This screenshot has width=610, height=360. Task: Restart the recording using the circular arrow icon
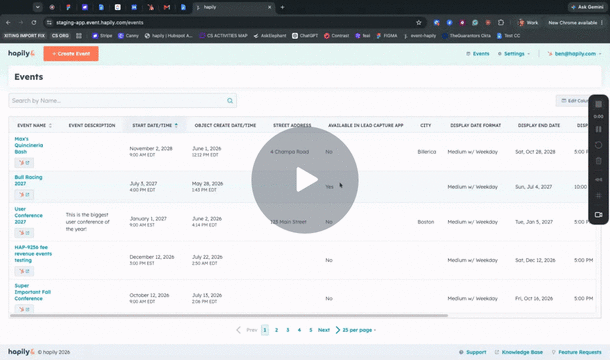tap(598, 145)
